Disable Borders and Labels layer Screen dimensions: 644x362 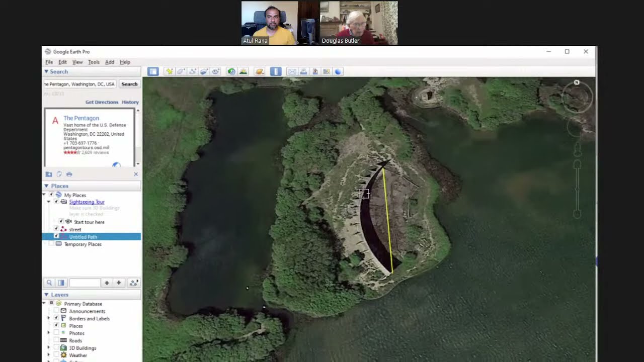56,318
